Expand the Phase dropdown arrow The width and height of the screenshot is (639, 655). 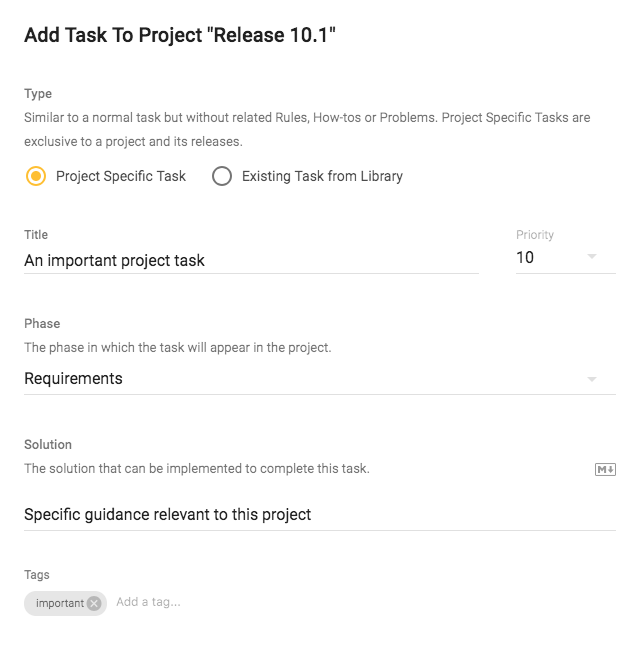[x=592, y=379]
